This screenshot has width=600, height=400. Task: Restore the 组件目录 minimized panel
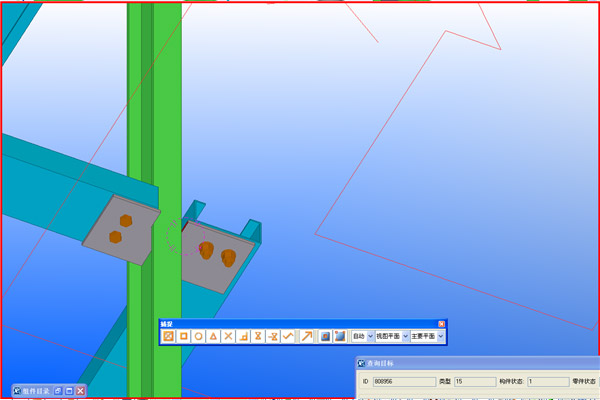point(58,390)
